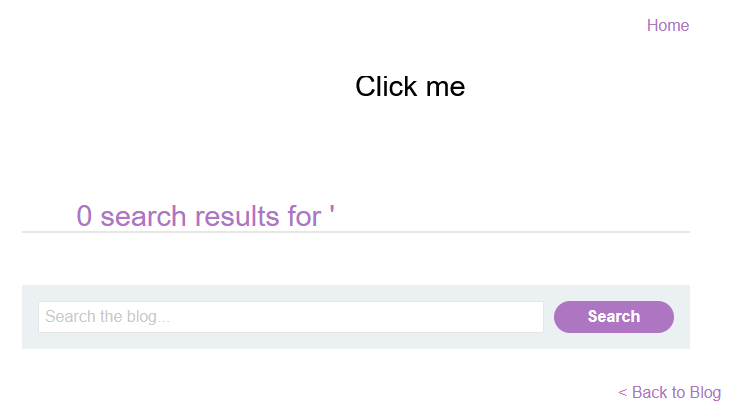Image resolution: width=732 pixels, height=417 pixels.
Task: Return to the blog via Back to Blog
Action: 669,393
